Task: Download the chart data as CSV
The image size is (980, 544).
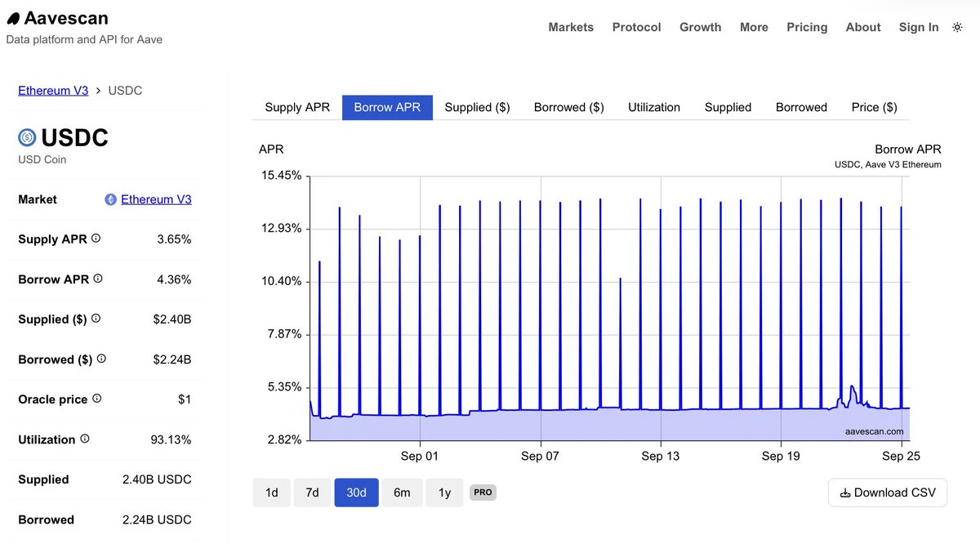Action: tap(888, 493)
